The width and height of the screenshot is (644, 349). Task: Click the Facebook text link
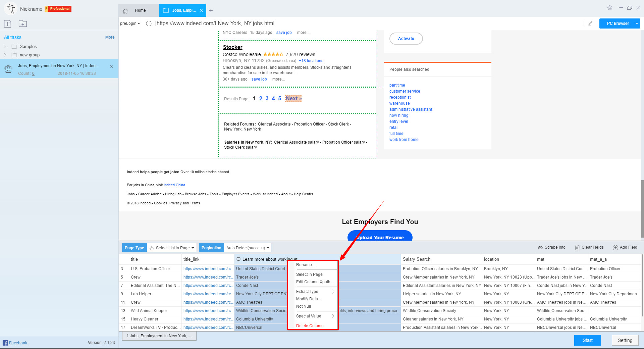[x=18, y=343]
